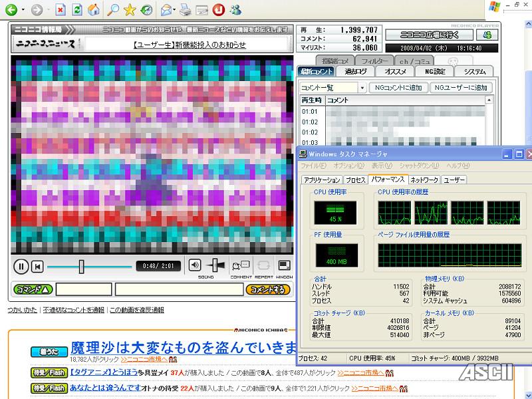Mute the sound via the speaker icon
This screenshot has width=532, height=399.
195,265
